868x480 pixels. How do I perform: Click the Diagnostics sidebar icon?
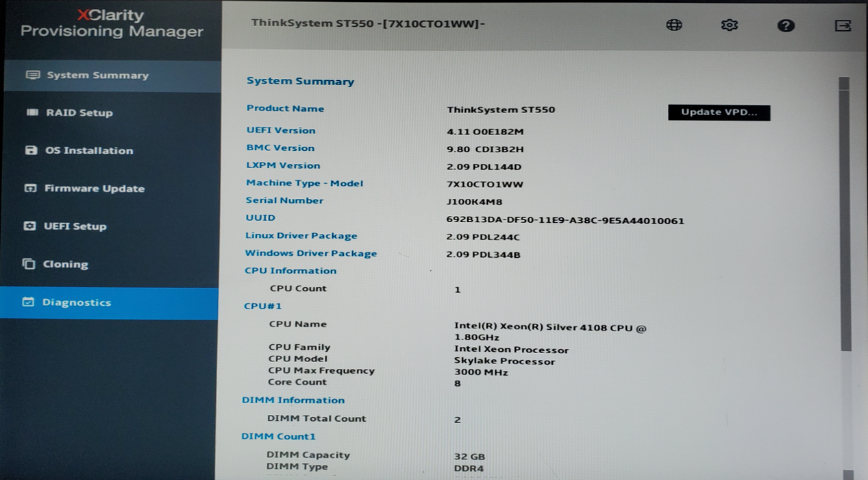click(x=28, y=302)
